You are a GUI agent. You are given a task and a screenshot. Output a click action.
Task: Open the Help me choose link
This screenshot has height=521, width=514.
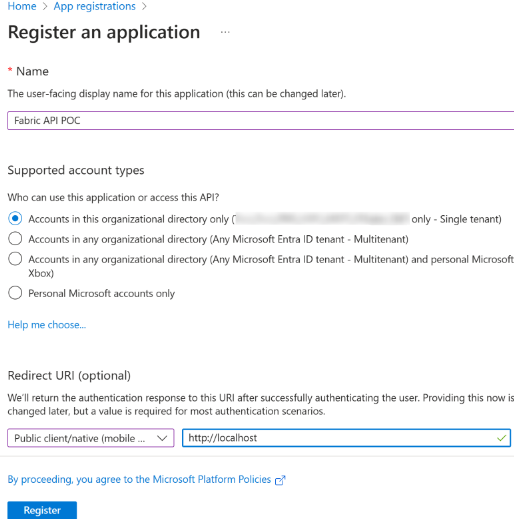click(47, 325)
